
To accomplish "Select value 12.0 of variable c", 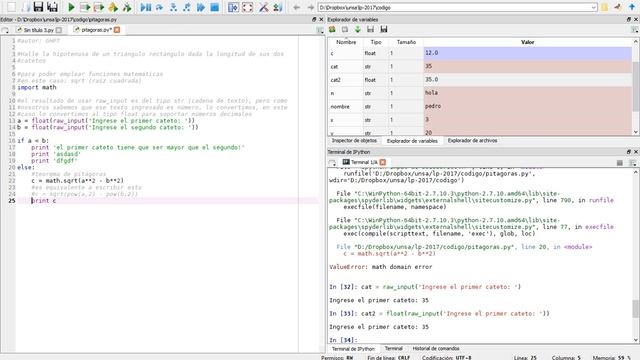I will click(x=527, y=53).
